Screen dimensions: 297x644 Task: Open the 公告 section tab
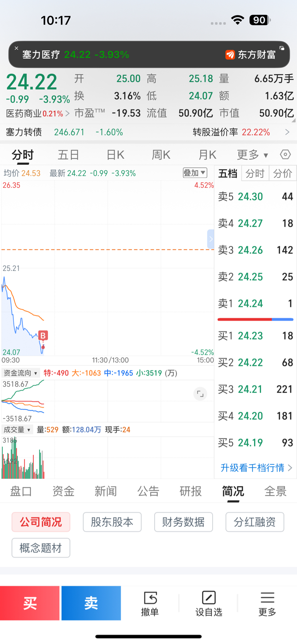point(148,491)
